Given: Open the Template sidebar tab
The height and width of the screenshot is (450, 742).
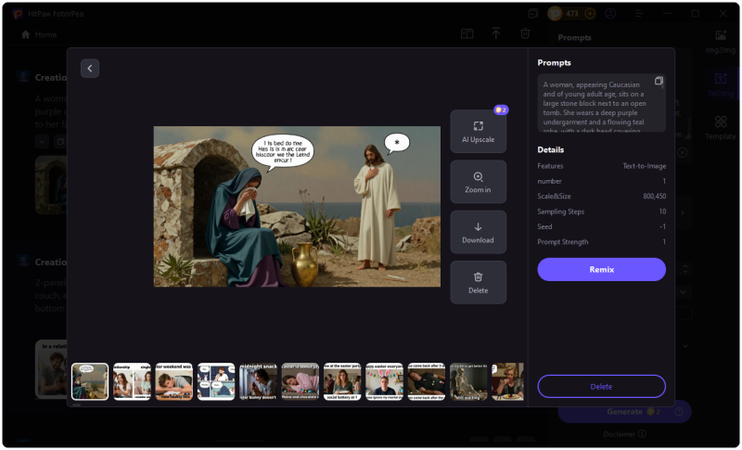Looking at the screenshot, I should 720,127.
